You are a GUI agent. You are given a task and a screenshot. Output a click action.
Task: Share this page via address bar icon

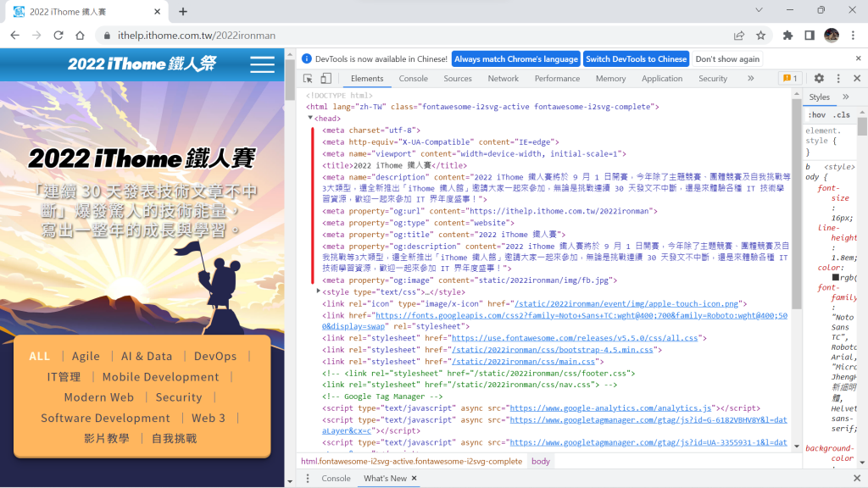pos(739,36)
